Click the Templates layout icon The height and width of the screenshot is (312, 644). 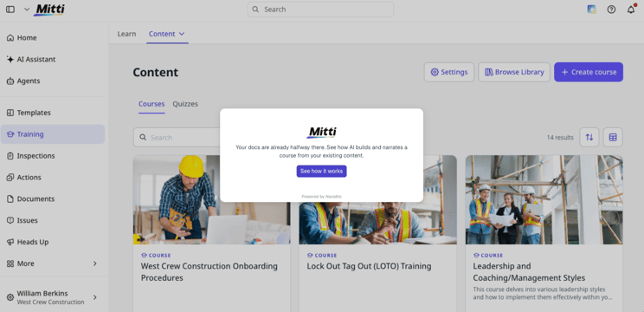coord(10,113)
